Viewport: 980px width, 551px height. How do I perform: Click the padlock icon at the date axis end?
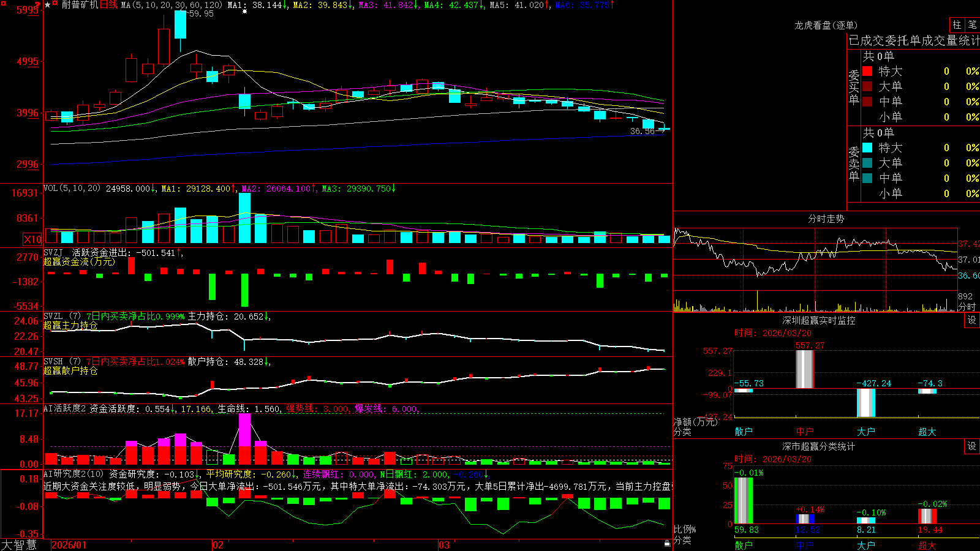pyautogui.click(x=667, y=544)
